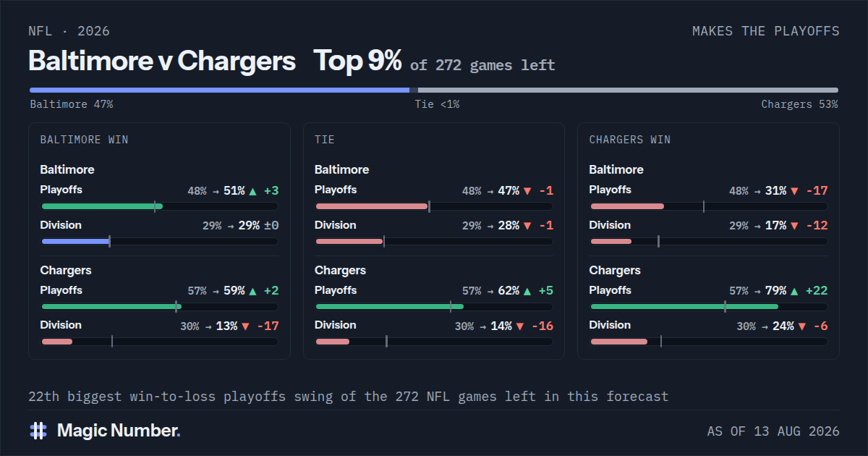Image resolution: width=868 pixels, height=456 pixels.
Task: Click green up arrow beside Baltimore Playoffs +3
Action: click(252, 191)
